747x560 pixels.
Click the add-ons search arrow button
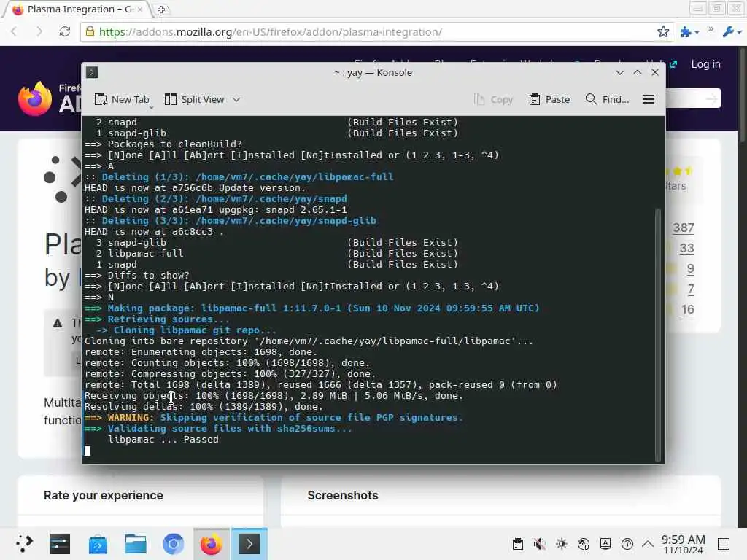[711, 99]
